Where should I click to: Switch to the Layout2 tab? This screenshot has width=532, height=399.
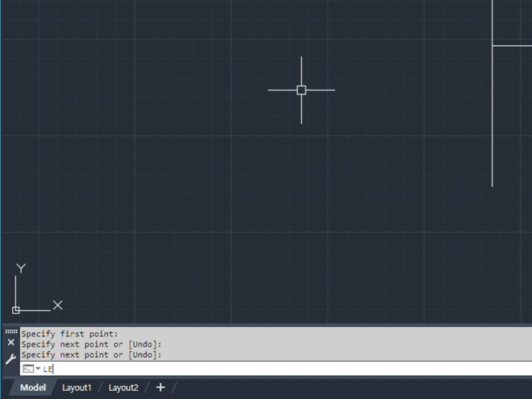[x=123, y=388]
